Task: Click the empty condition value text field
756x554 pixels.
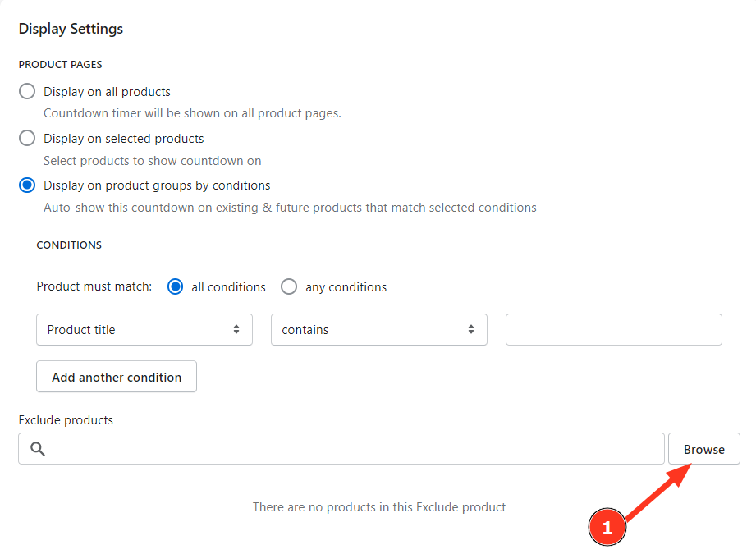Action: click(x=613, y=329)
